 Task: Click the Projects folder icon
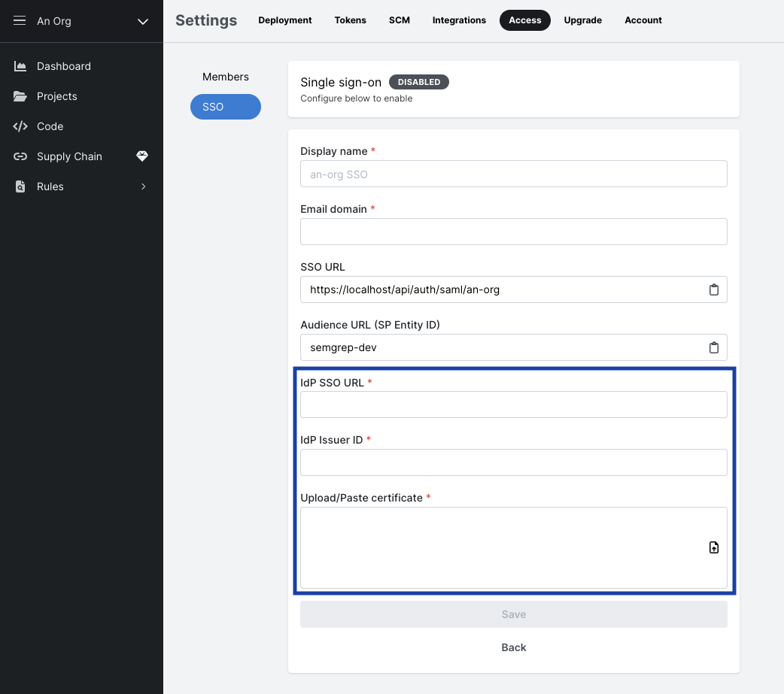tap(21, 96)
